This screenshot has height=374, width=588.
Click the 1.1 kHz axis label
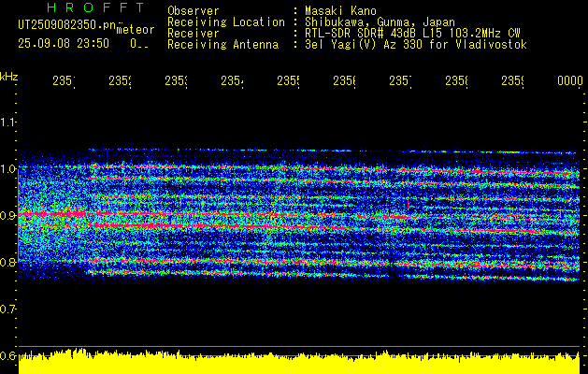click(7, 122)
